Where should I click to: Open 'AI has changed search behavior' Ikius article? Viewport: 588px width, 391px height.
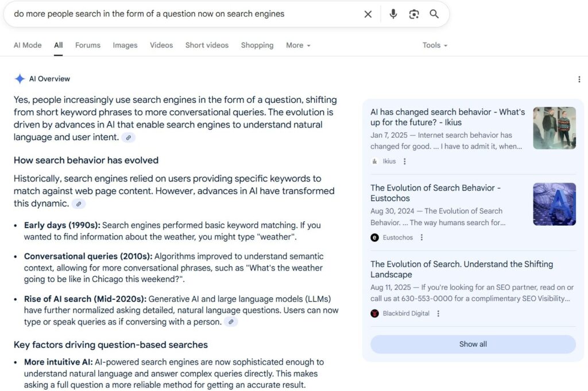pos(447,117)
